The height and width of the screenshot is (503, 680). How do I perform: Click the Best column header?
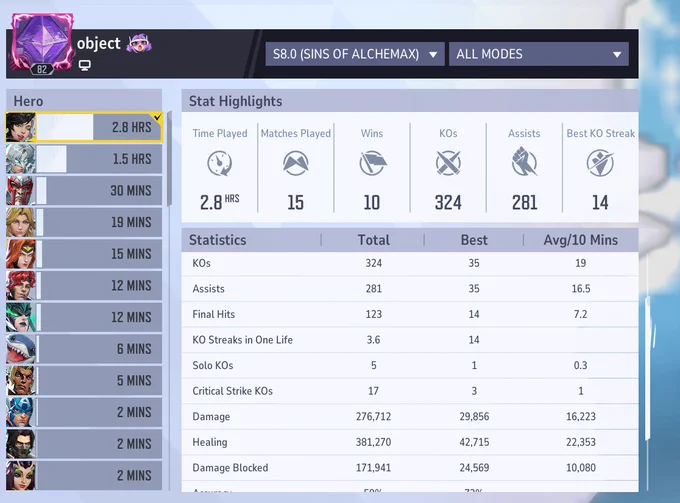(x=474, y=240)
